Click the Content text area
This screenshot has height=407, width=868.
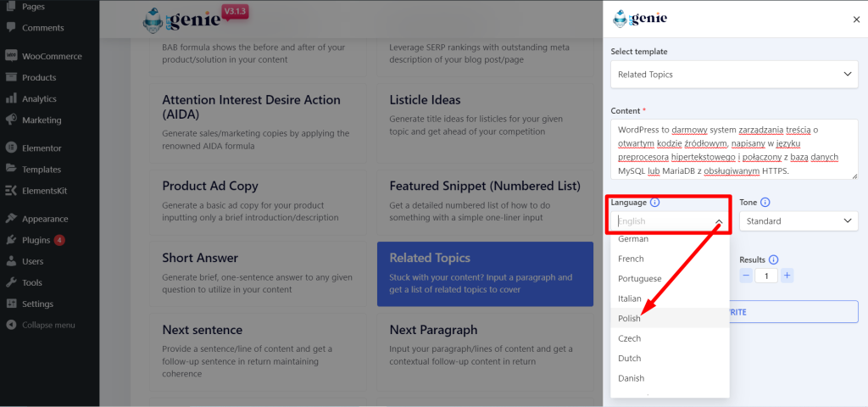(734, 149)
